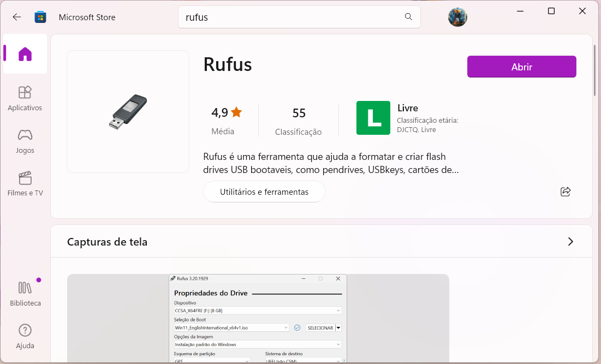Open the Aplicativos section
Screen dimensions: 601x364
(x=25, y=98)
